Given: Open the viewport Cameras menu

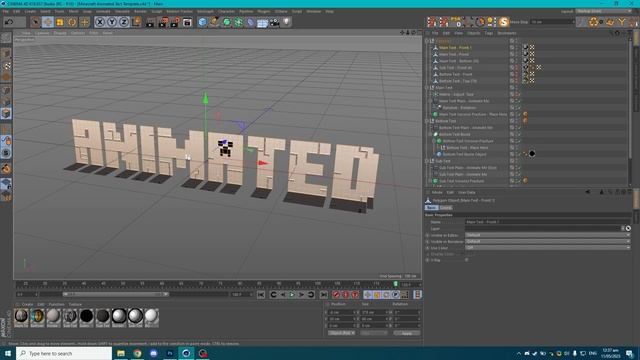Looking at the screenshot, I should [x=42, y=33].
